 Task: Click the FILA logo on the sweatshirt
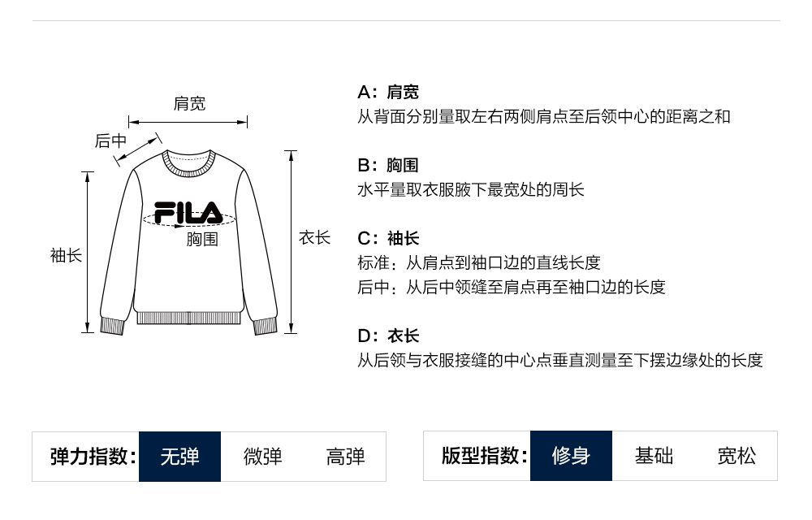click(188, 212)
